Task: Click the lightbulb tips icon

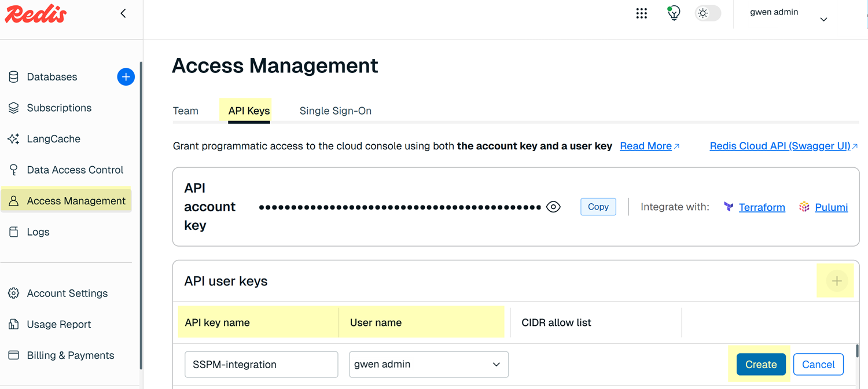Action: click(x=674, y=13)
